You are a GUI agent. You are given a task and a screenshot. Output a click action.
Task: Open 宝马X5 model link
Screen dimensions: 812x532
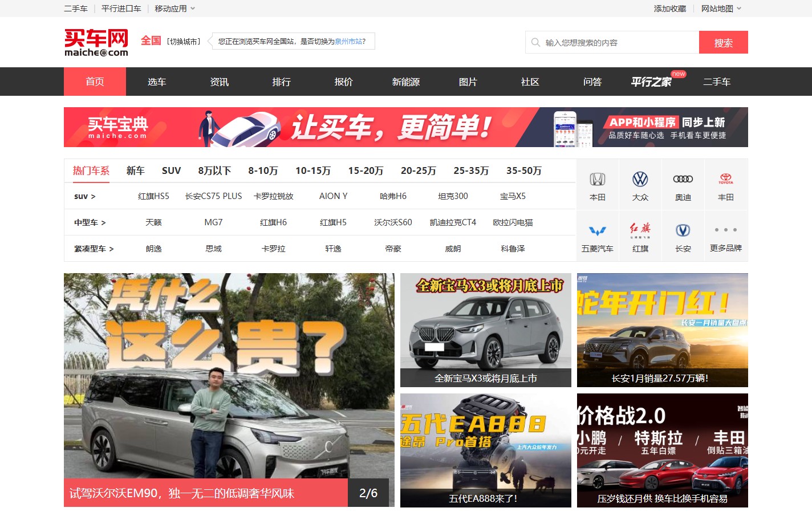tap(513, 196)
